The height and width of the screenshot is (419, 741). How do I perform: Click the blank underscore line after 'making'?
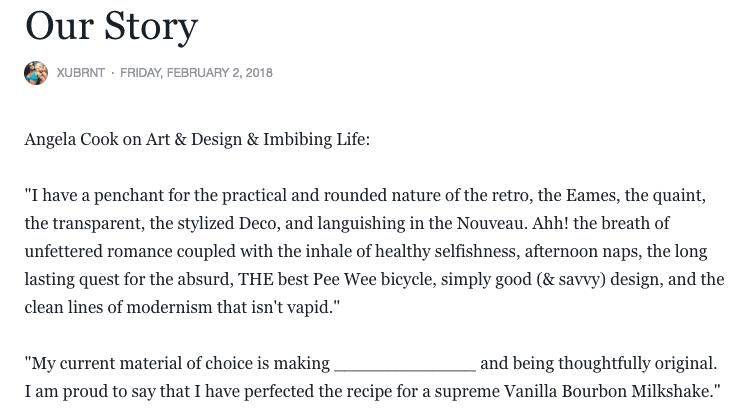pyautogui.click(x=405, y=366)
